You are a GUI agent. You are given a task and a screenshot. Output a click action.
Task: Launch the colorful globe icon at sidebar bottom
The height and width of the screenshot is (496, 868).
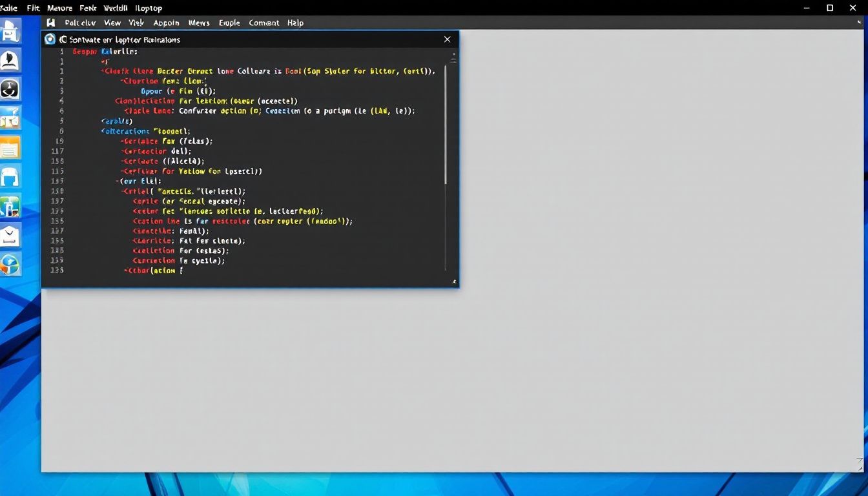click(11, 263)
